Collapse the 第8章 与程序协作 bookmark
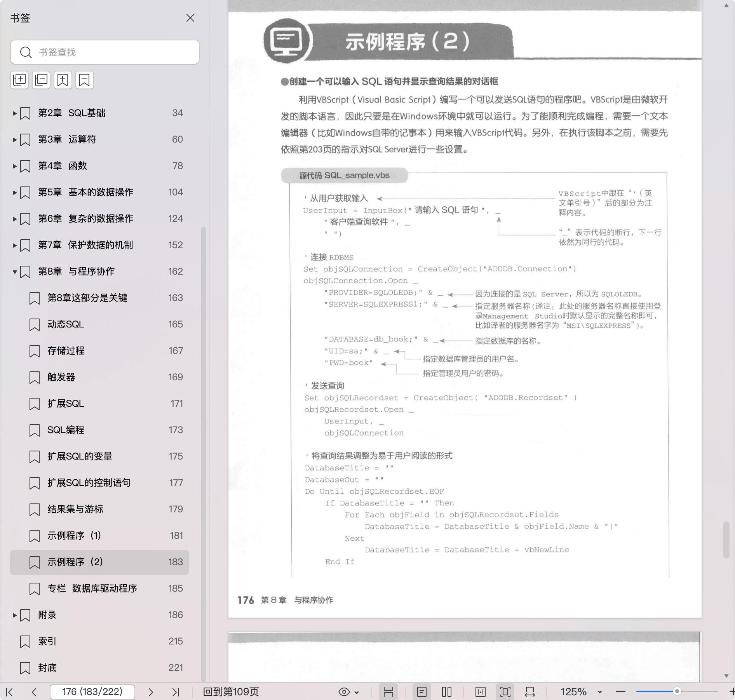Screen dimensions: 735x700 coord(14,272)
